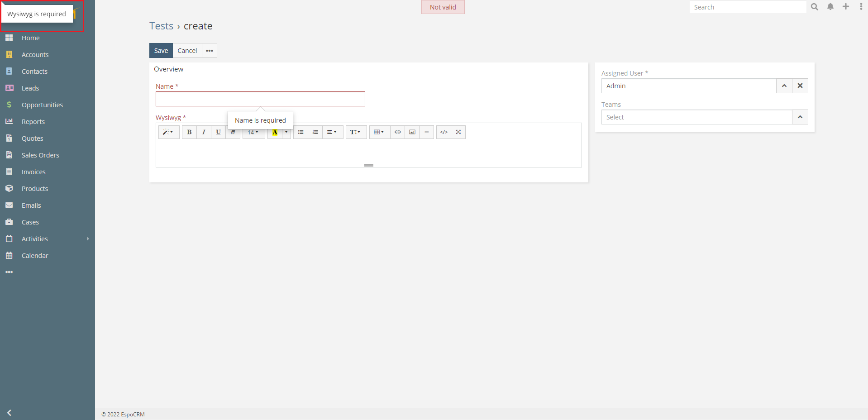This screenshot has height=420, width=868.
Task: Insert a hyperlink in the editor
Action: coord(397,132)
